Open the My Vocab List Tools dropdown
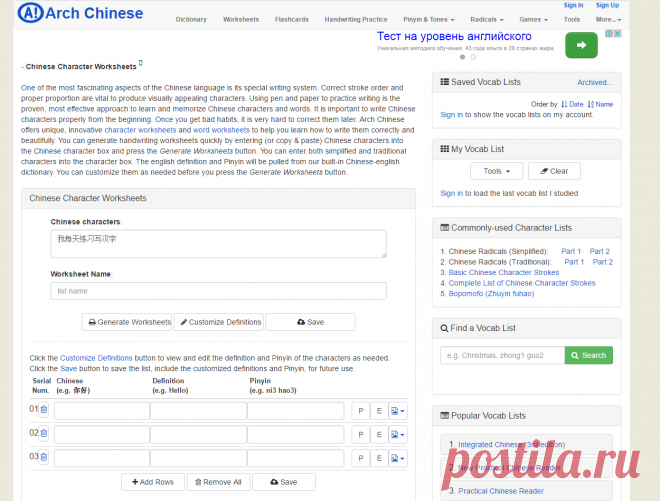This screenshot has width=660, height=501. 497,171
